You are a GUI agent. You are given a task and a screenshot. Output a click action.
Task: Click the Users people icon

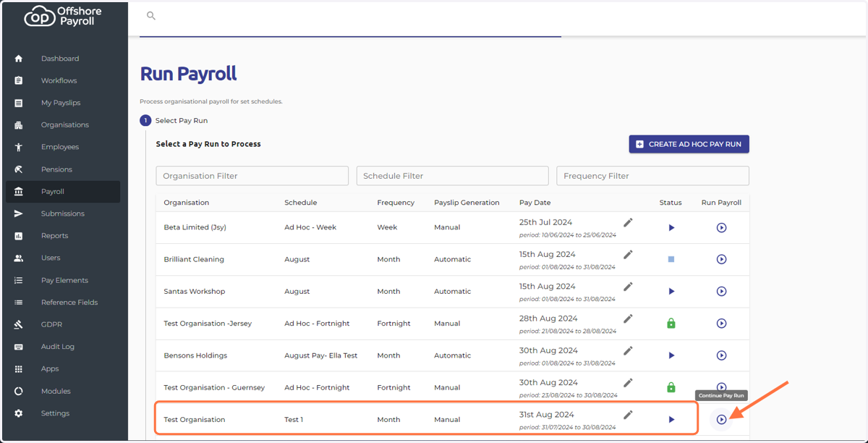click(x=19, y=258)
